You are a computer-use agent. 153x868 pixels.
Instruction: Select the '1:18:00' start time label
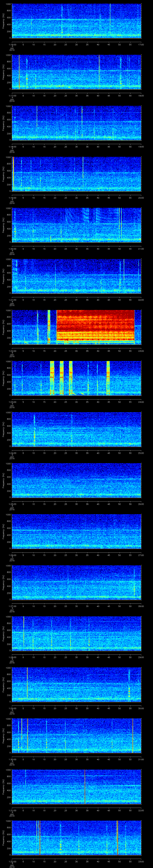click(12, 147)
